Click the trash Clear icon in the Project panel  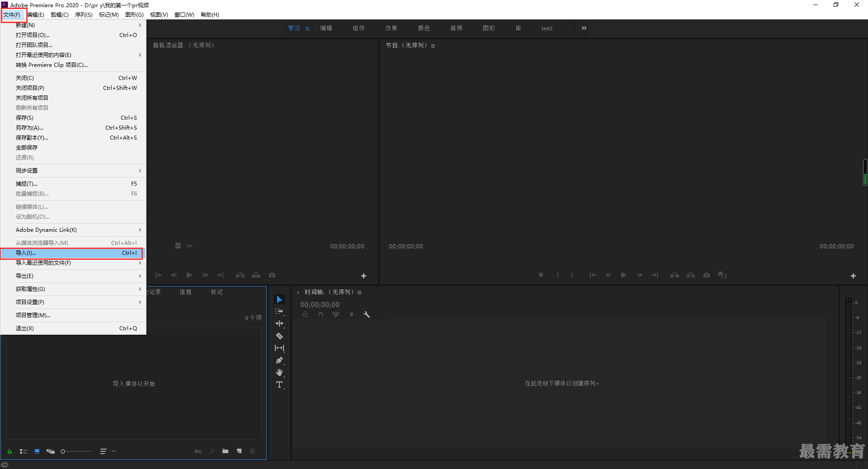[x=253, y=451]
